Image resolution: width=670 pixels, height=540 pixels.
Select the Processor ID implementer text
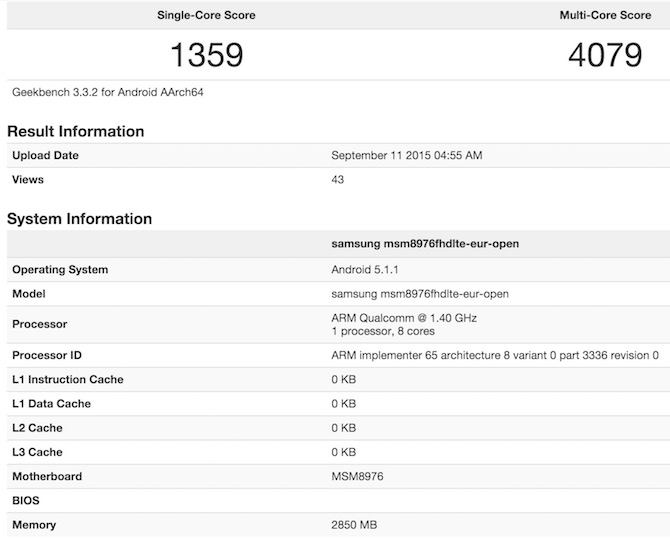(495, 355)
